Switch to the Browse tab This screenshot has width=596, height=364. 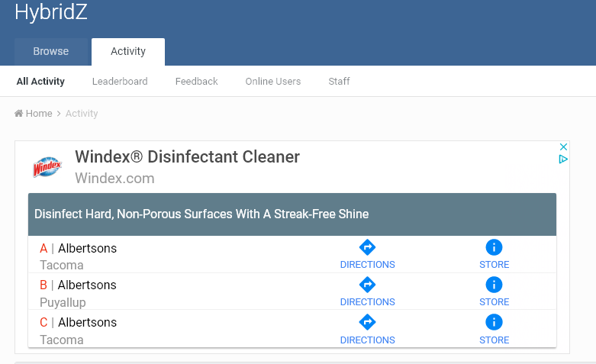pos(51,51)
